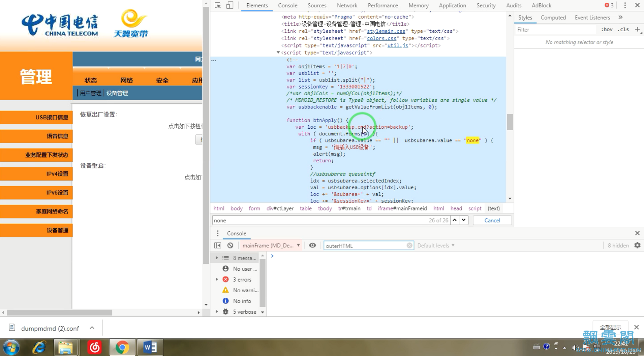Add a new style rule plus icon
This screenshot has width=644, height=356.
(x=637, y=30)
